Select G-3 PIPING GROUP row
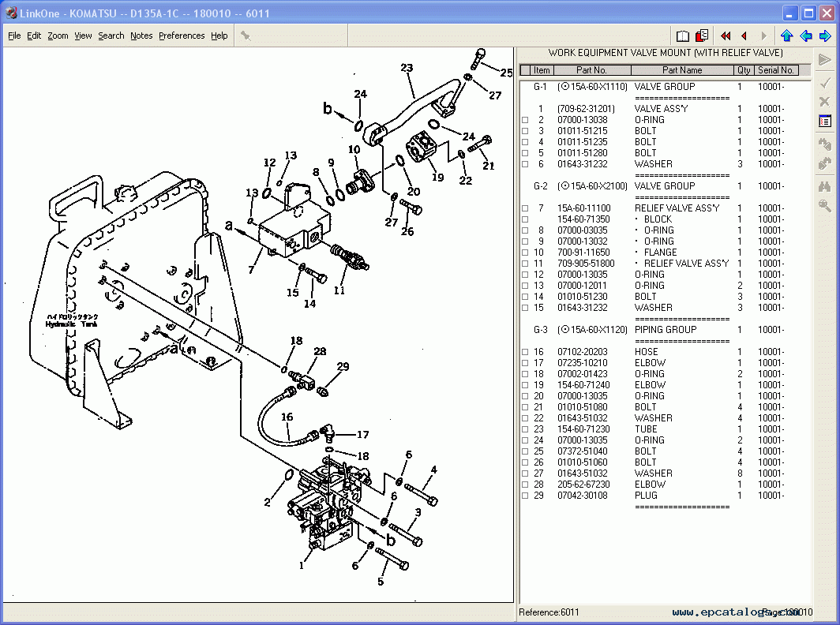840x625 pixels. click(659, 330)
